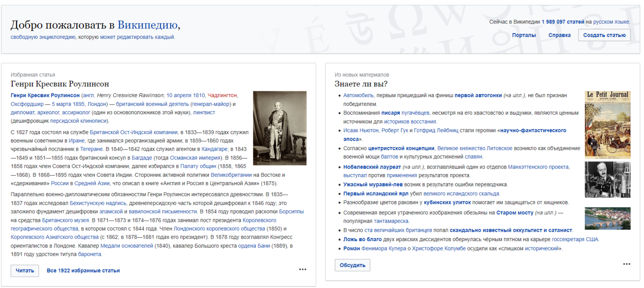Open 'Все 1922 избранные статьи' link

pos(83,271)
